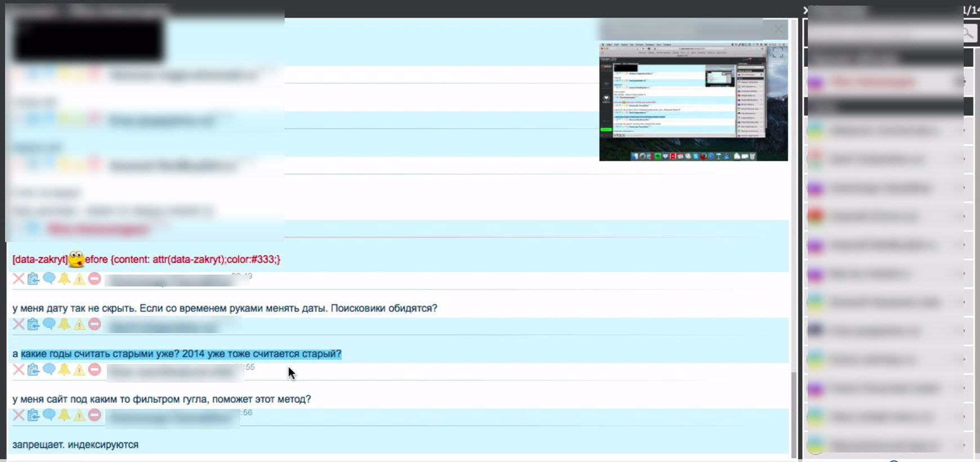Open the shared screen video thumbnail
Viewport: 980px width, 462px height.
pyautogui.click(x=693, y=101)
